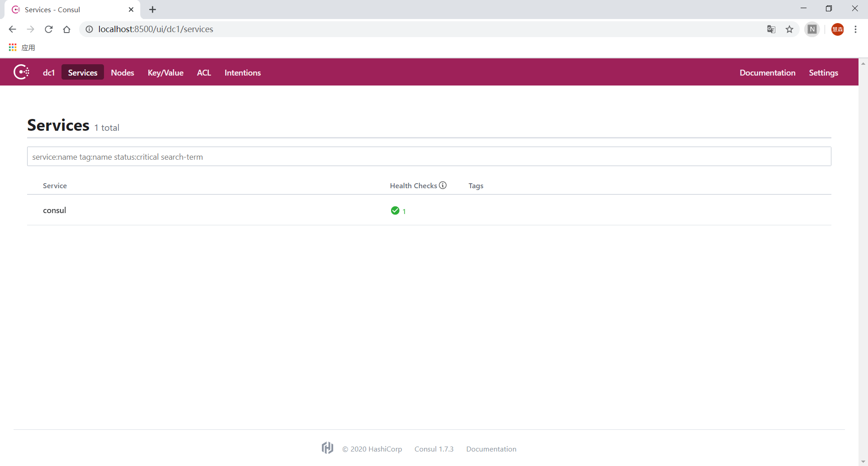Viewport: 868px width, 466px height.
Task: Open the ACL section
Action: [x=204, y=72]
